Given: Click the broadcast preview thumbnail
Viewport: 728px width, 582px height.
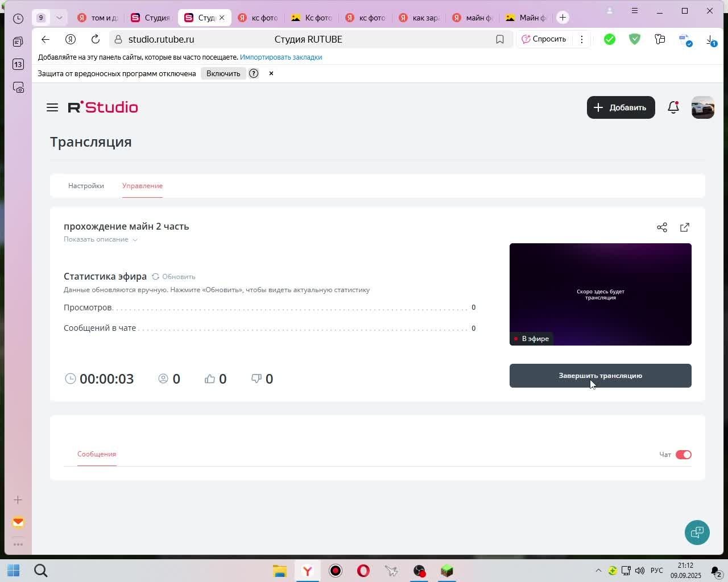Looking at the screenshot, I should [601, 294].
